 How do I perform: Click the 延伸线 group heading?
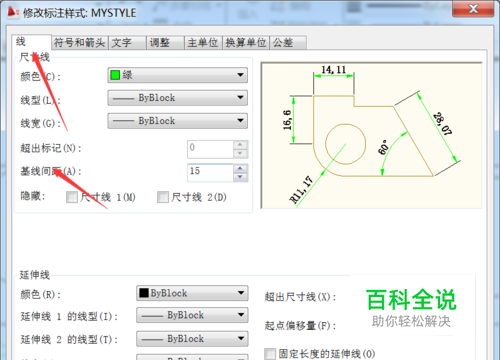[35, 275]
